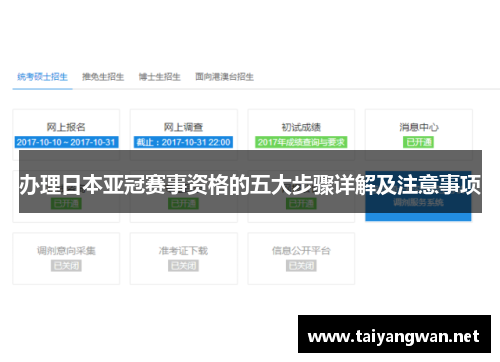Click the 截止：2017-10-31 22:00 badge
The height and width of the screenshot is (362, 500).
pos(183,142)
